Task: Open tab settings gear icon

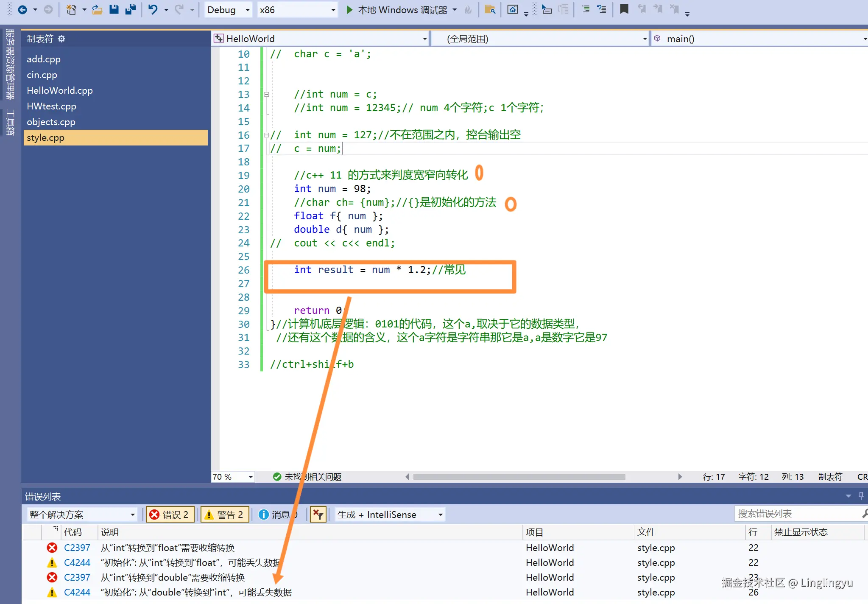Action: (61, 39)
